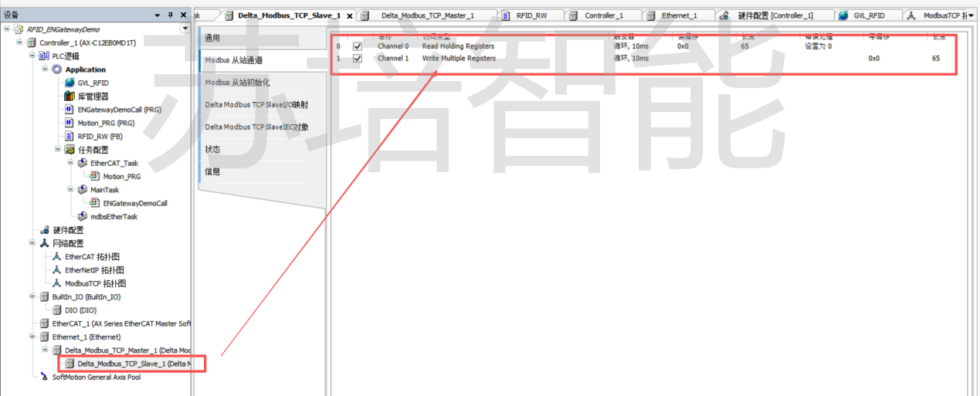Click the DIO (DIO) device icon
Viewport: 980px width, 396px height.
[57, 310]
